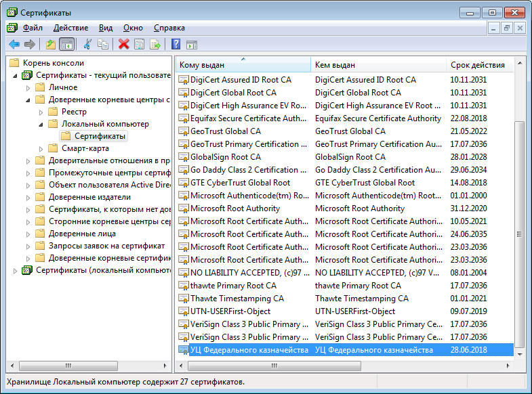
Task: Click the certificate icon of GlobalSign Root CA
Action: [184, 157]
